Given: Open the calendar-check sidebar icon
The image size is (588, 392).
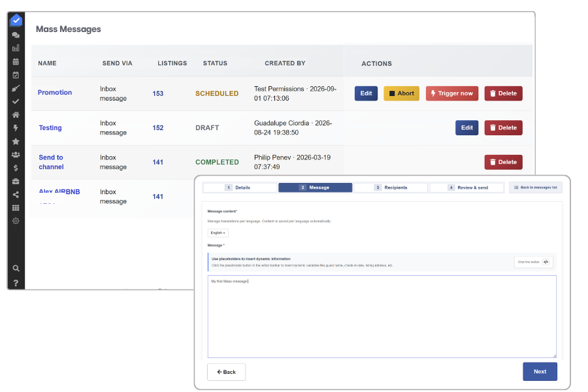Looking at the screenshot, I should 16,75.
